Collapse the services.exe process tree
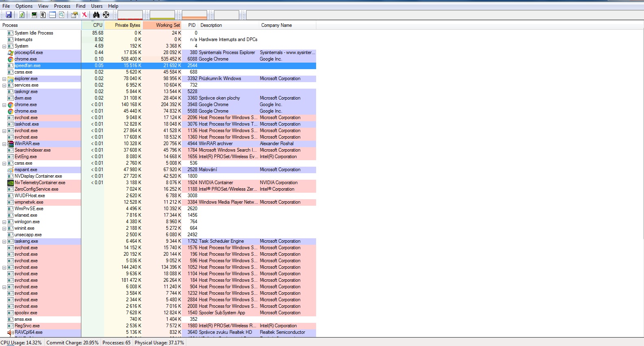 pyautogui.click(x=4, y=85)
